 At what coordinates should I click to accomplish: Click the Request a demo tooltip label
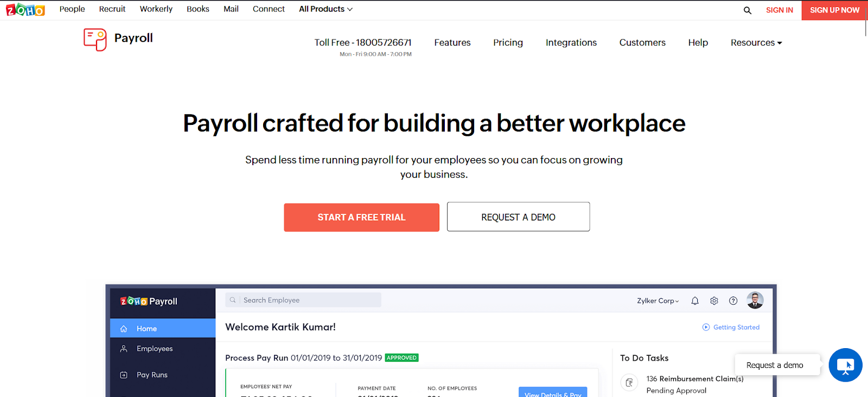tap(777, 365)
